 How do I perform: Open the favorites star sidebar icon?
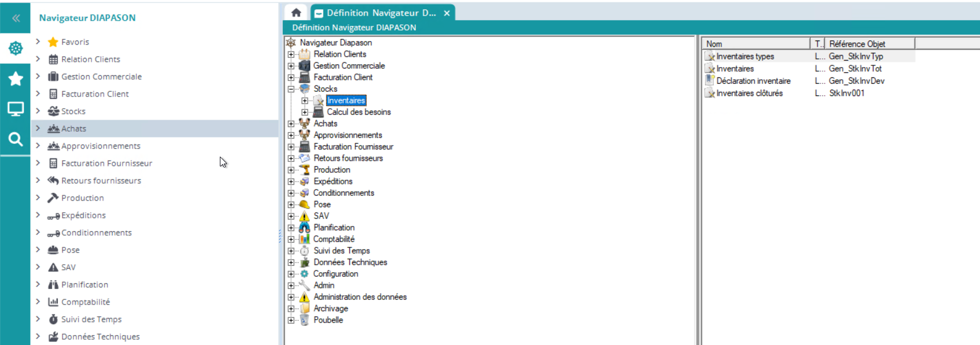pos(16,79)
